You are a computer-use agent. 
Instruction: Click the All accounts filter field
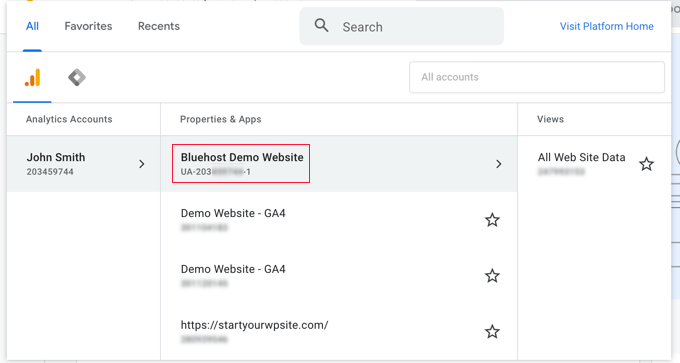tap(536, 77)
